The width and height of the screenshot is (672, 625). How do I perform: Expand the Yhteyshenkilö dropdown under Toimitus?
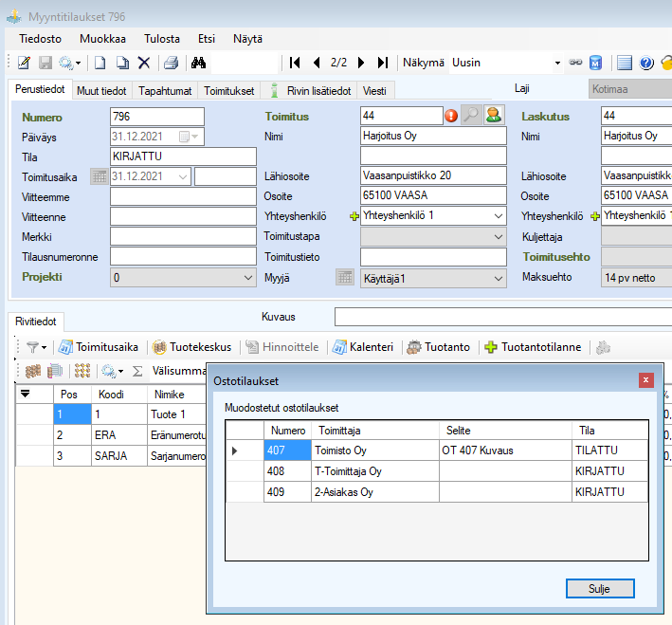499,216
